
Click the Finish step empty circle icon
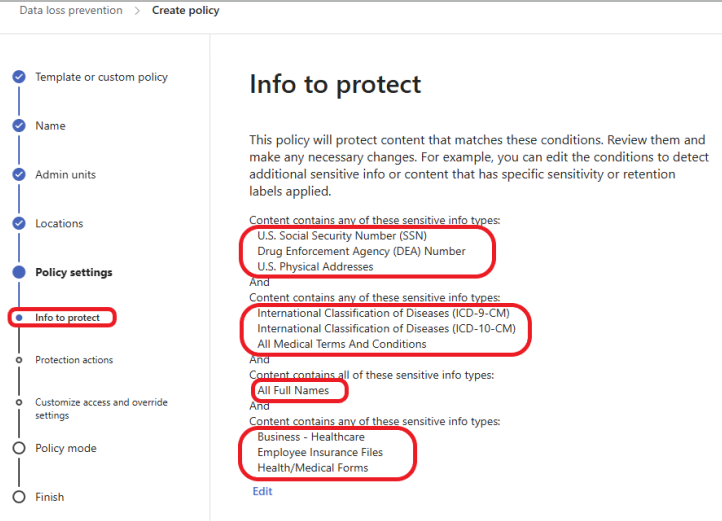19,497
